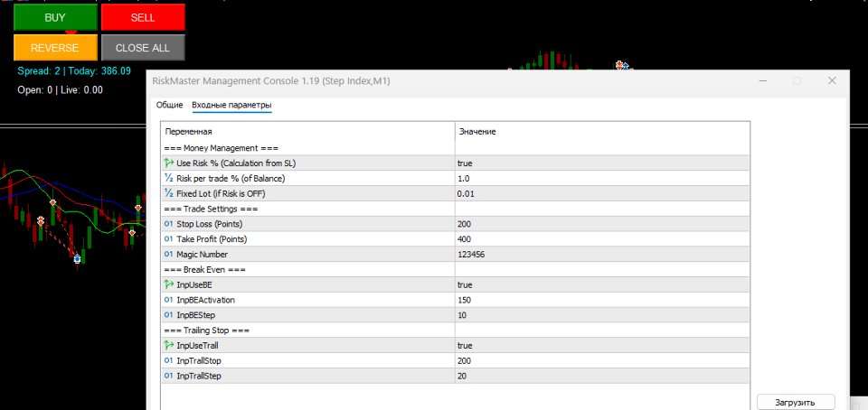Select the === Break Even === row
This screenshot has width=868, height=410.
point(455,270)
